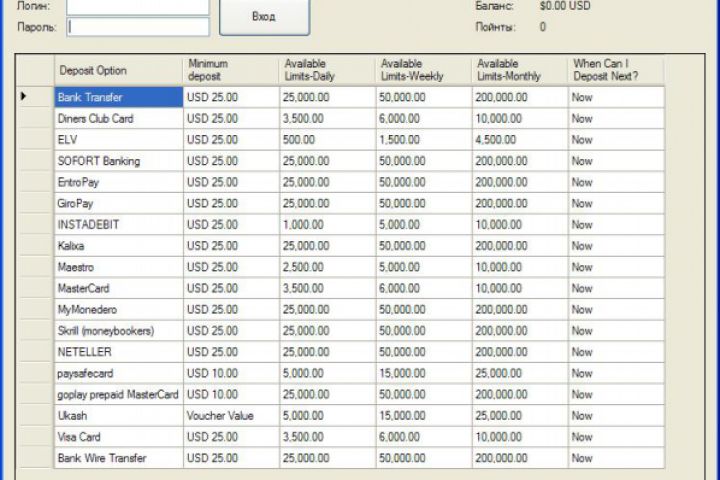720x480 pixels.
Task: Click 25,000.00 daily limit in NETELLER row
Action: pos(327,352)
